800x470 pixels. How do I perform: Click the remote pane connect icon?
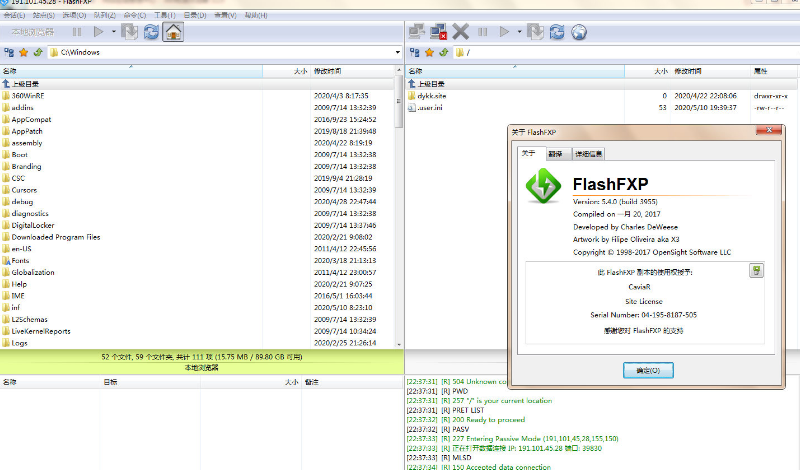coord(416,32)
